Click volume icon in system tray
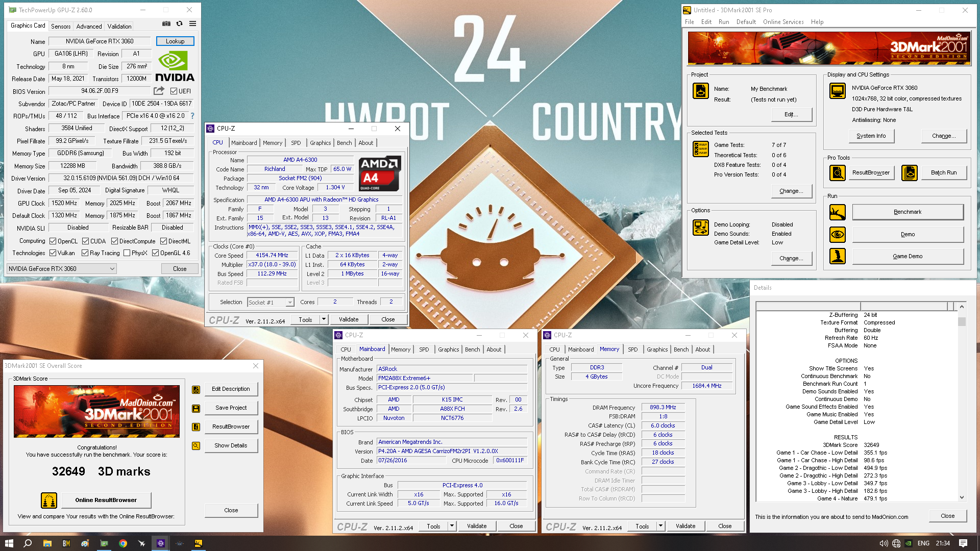980x551 pixels. pos(884,543)
